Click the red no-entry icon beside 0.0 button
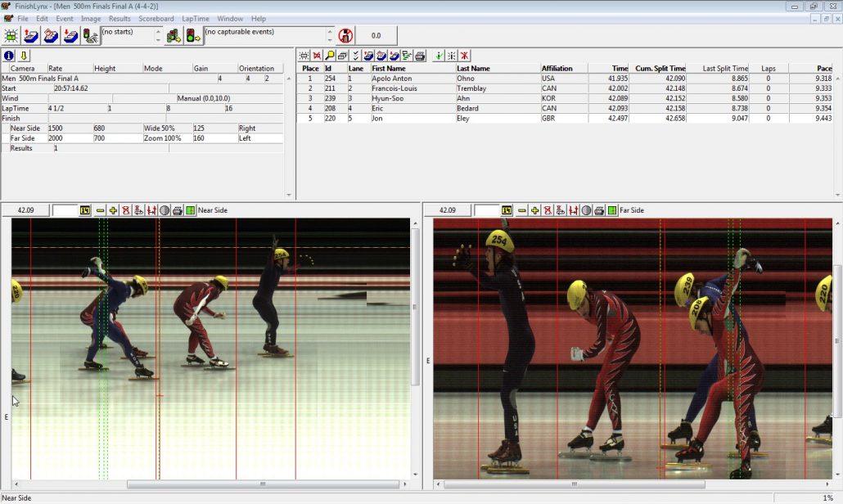The image size is (843, 504). 345,36
